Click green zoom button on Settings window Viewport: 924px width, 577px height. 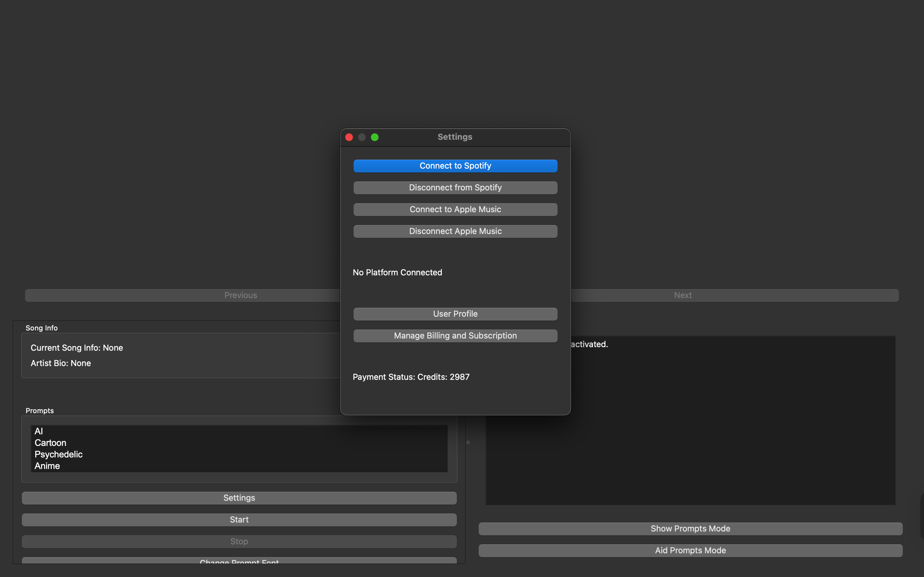(x=374, y=137)
